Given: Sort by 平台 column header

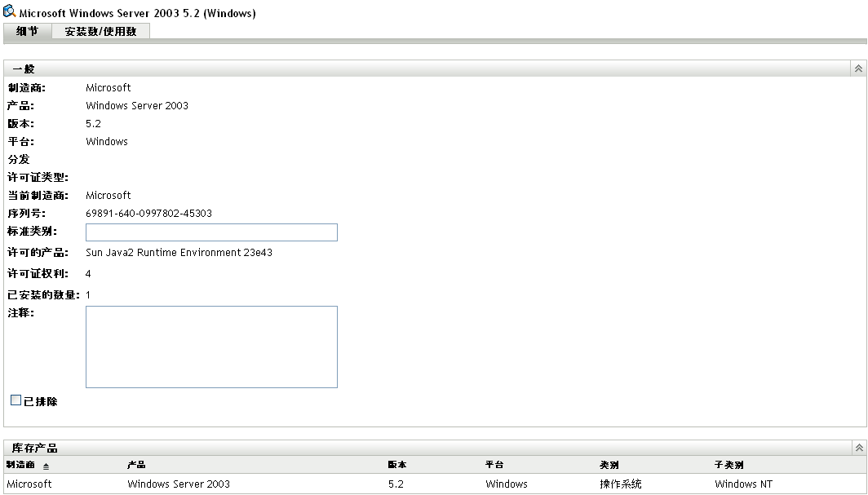Looking at the screenshot, I should click(495, 465).
